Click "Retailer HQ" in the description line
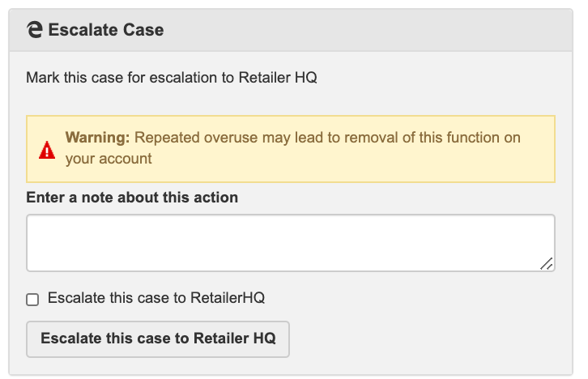The width and height of the screenshot is (588, 379). (278, 78)
